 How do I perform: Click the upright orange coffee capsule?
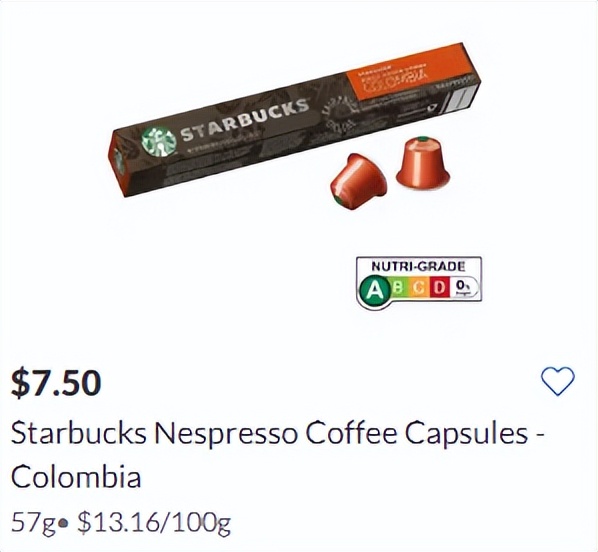[423, 164]
